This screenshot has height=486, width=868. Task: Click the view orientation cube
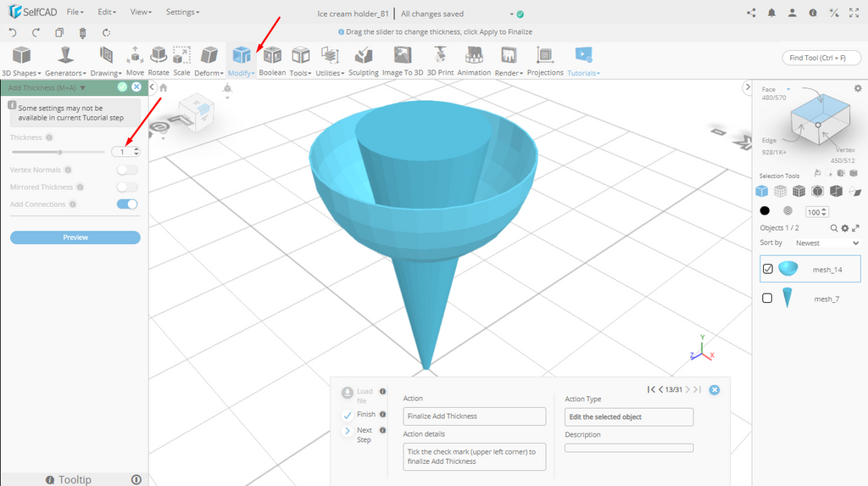coord(196,111)
